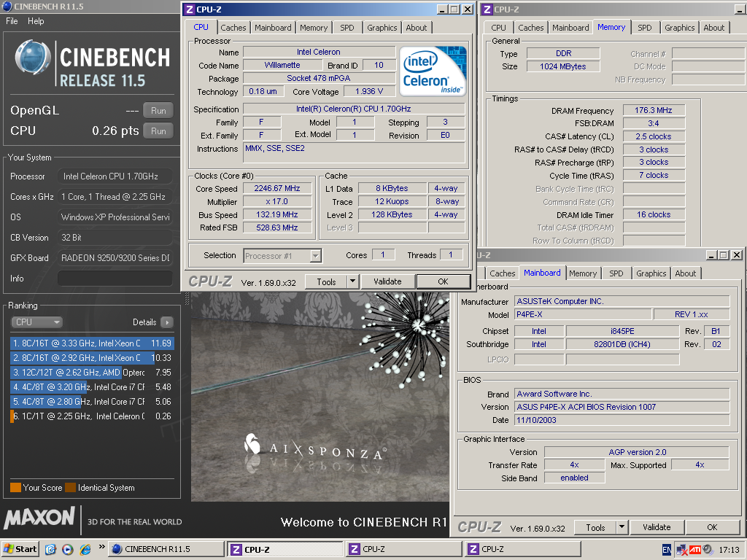Click Tools button in Mainboard CPU-Z window
Screen dimensions: 747x560
coord(595,528)
